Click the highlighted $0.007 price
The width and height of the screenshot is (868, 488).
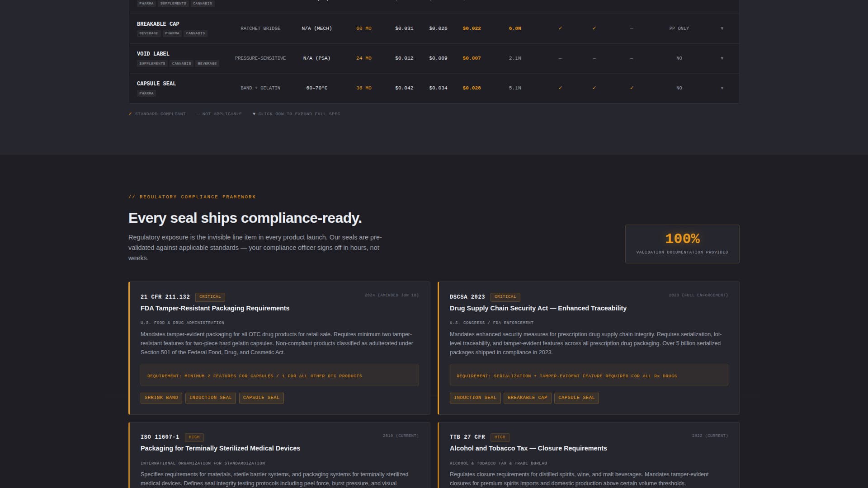point(472,58)
